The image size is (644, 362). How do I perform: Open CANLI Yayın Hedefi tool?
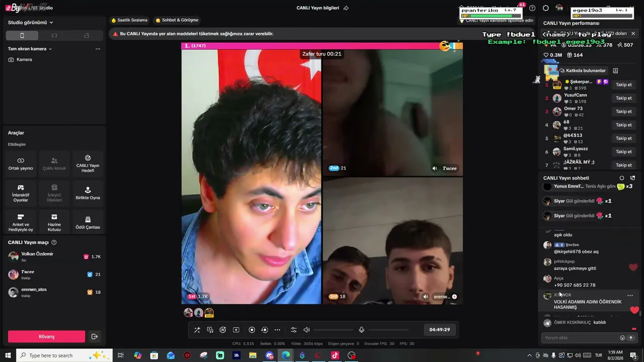point(88,164)
